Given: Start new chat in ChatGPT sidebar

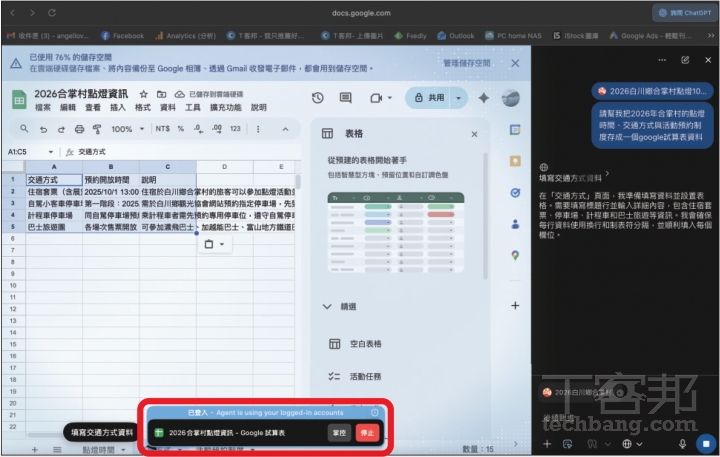Looking at the screenshot, I should tap(685, 60).
